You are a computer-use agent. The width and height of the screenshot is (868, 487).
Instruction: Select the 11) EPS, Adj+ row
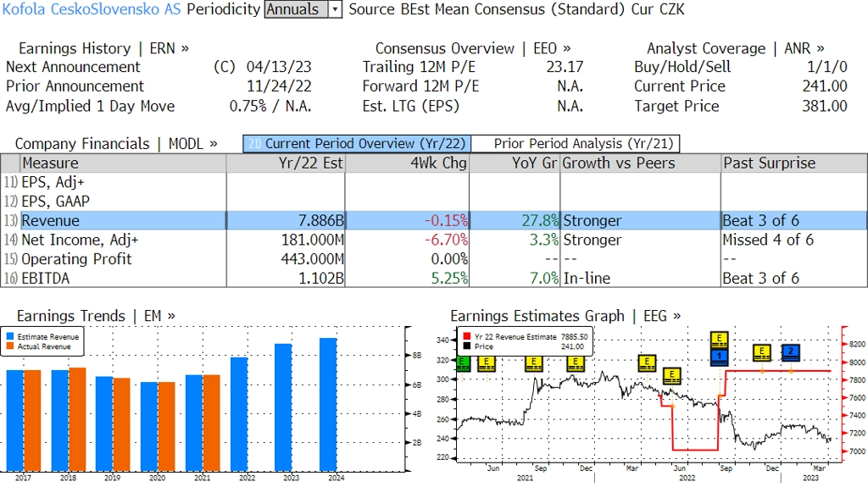pyautogui.click(x=433, y=182)
